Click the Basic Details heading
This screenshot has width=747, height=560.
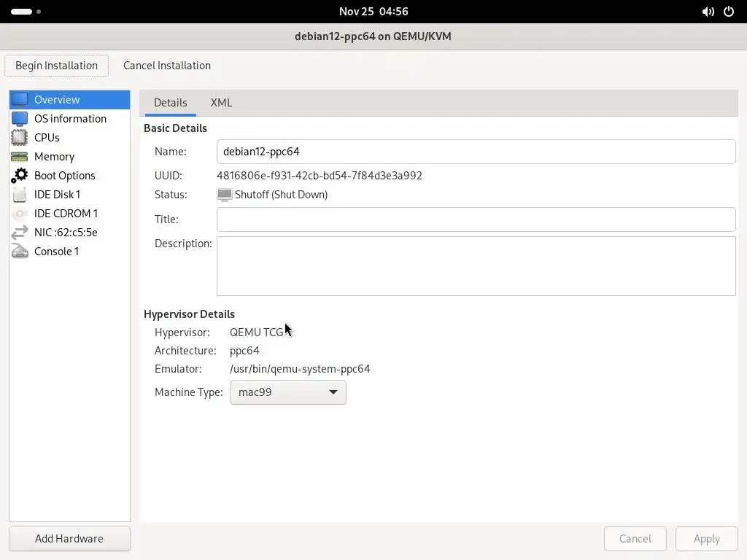click(x=175, y=128)
